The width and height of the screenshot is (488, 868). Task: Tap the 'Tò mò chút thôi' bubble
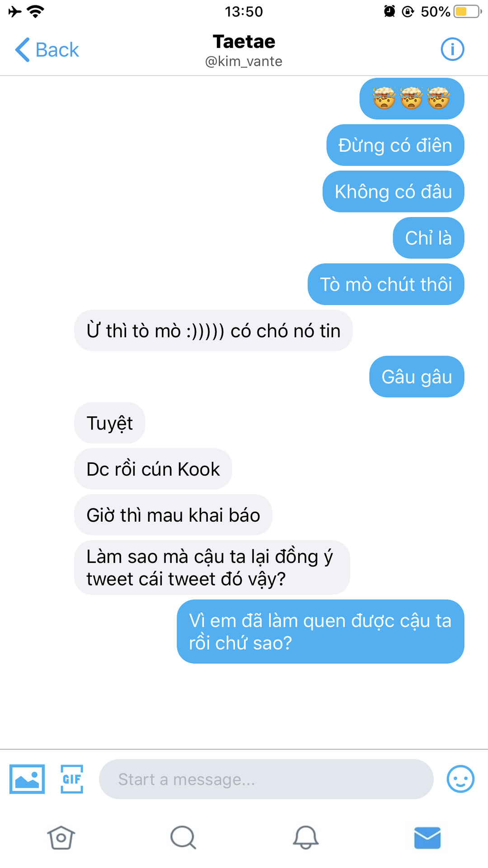click(386, 284)
